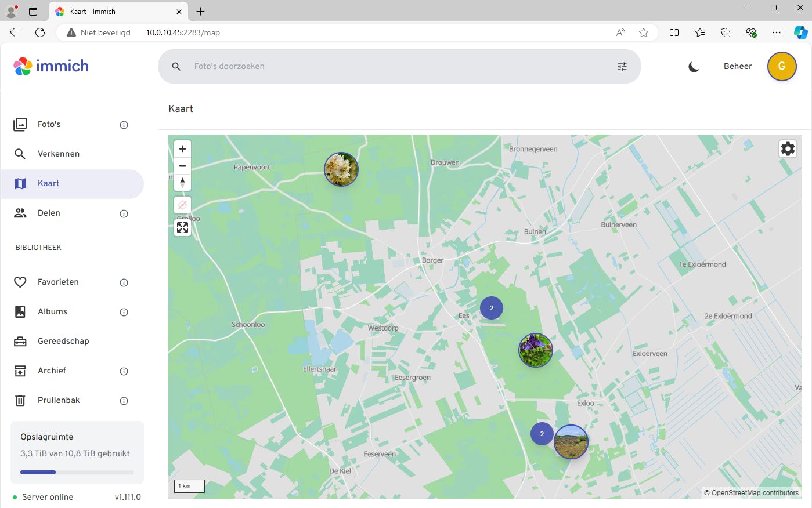The width and height of the screenshot is (812, 508).
Task: Open white flower photo marker near Papenvoort
Action: 341,169
